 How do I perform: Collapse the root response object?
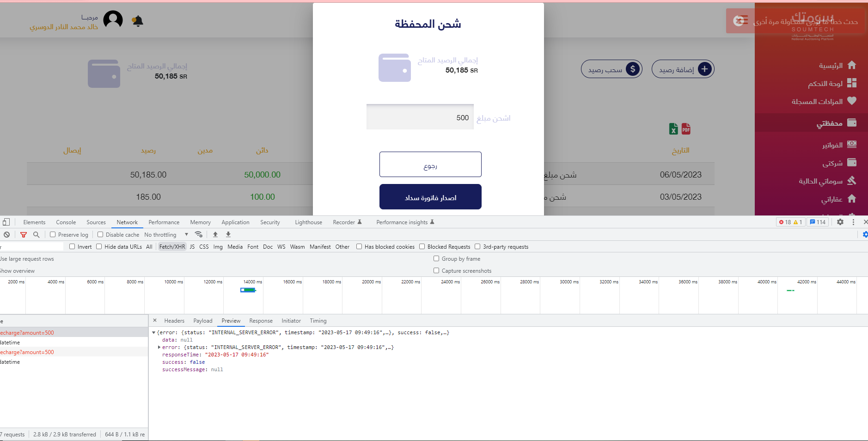(154, 332)
